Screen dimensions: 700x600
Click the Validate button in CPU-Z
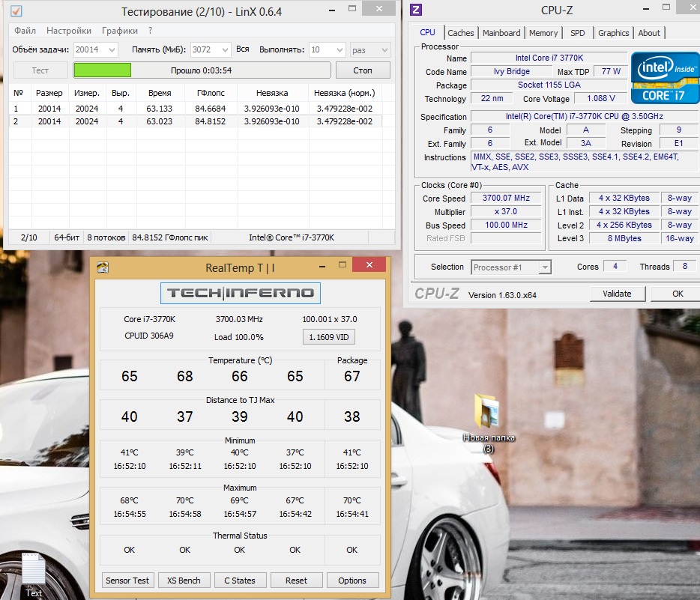(x=617, y=294)
